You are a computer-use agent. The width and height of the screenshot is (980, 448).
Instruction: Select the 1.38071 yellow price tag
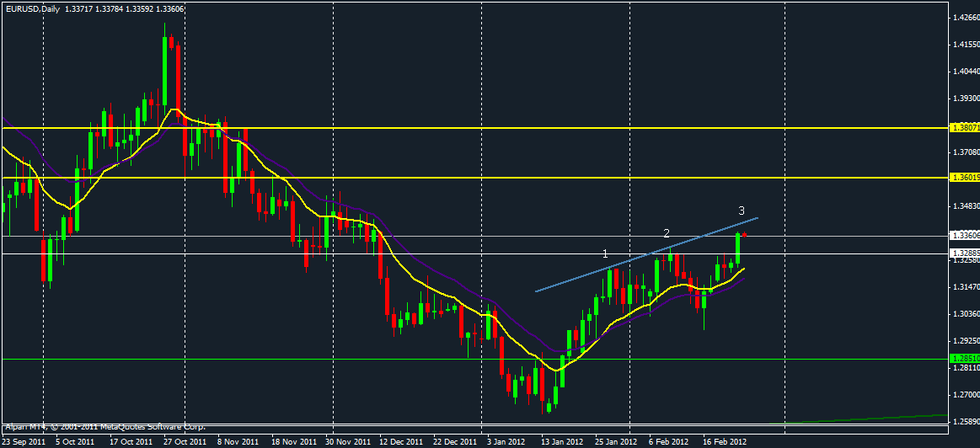pyautogui.click(x=964, y=127)
